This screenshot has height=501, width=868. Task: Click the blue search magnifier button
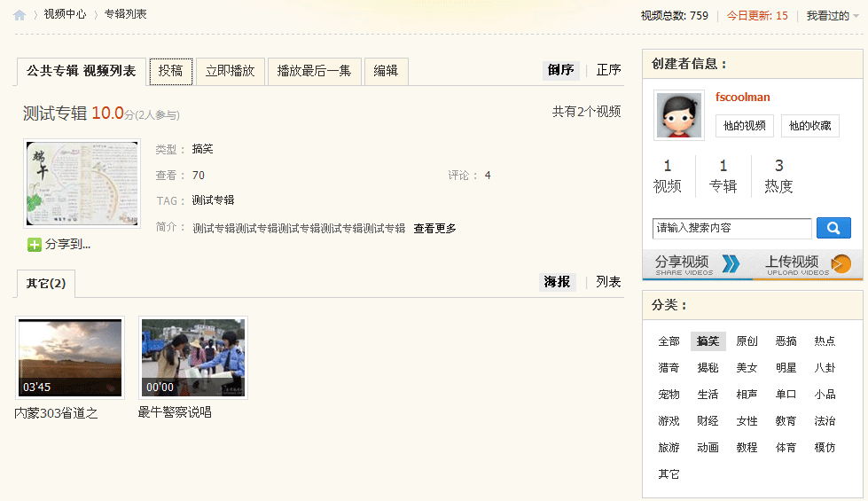pyautogui.click(x=833, y=228)
